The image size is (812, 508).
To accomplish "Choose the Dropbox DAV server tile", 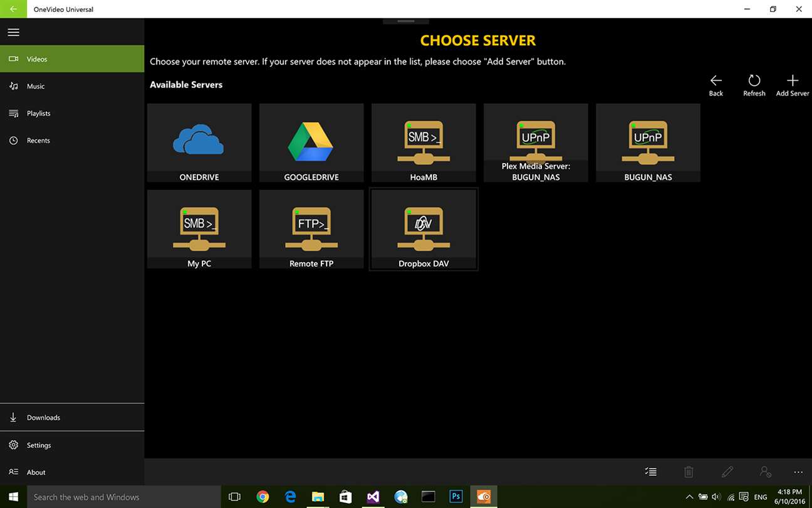I will [424, 230].
